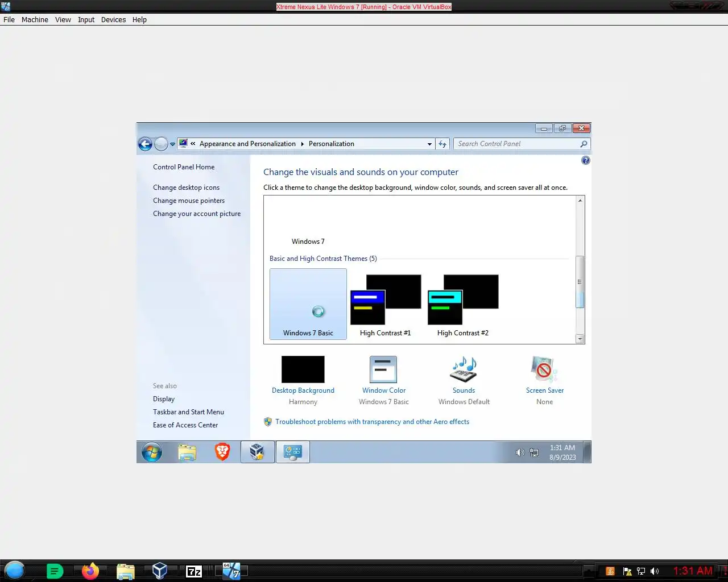Open Display under See also
This screenshot has height=582, width=728.
pos(164,399)
